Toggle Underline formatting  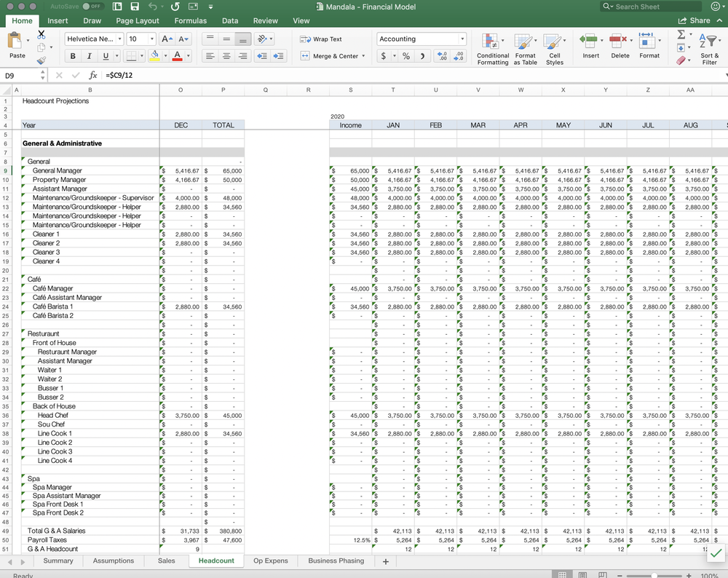pos(106,56)
